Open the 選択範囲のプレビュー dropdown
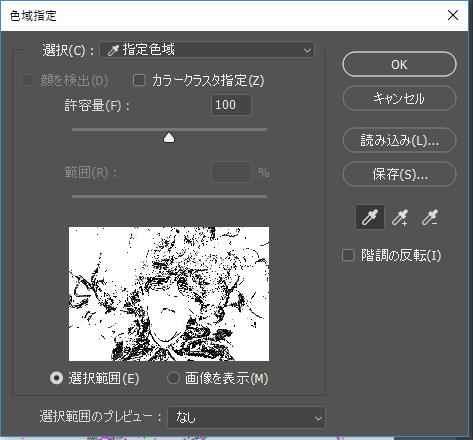Screen dimensions: 473x440 coord(246,417)
